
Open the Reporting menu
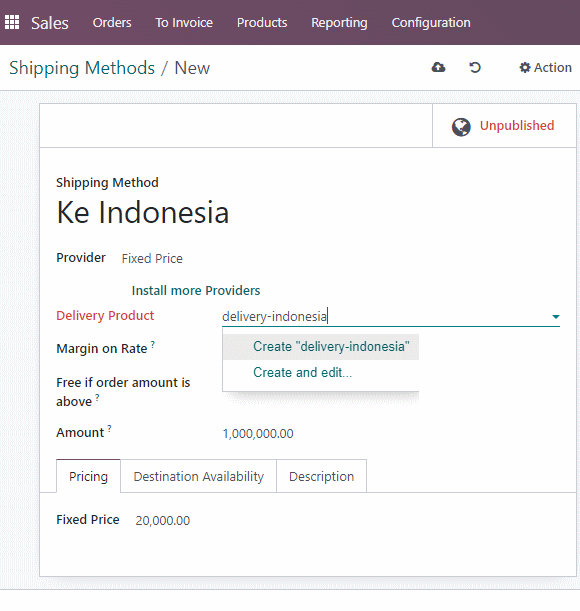pyautogui.click(x=339, y=23)
